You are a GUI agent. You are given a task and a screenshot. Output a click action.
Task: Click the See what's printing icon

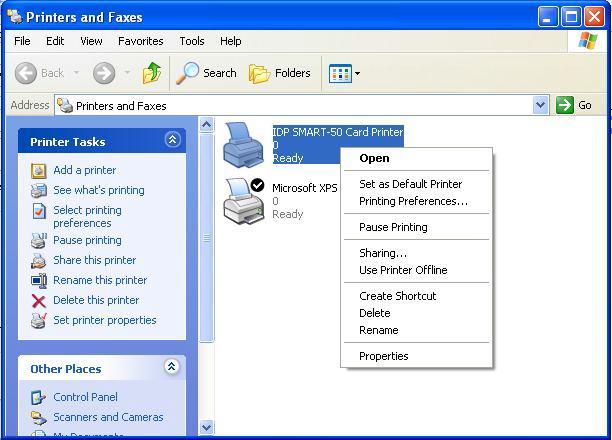39,191
